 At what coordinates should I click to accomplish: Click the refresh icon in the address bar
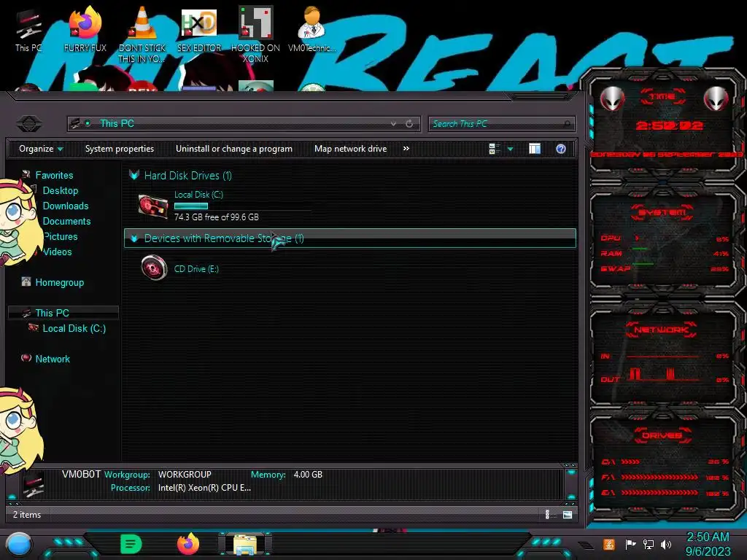[409, 124]
